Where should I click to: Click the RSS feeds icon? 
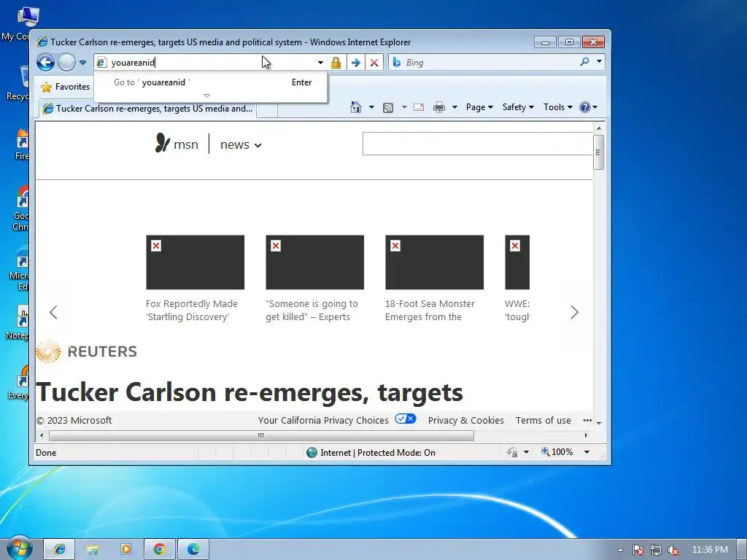(388, 108)
